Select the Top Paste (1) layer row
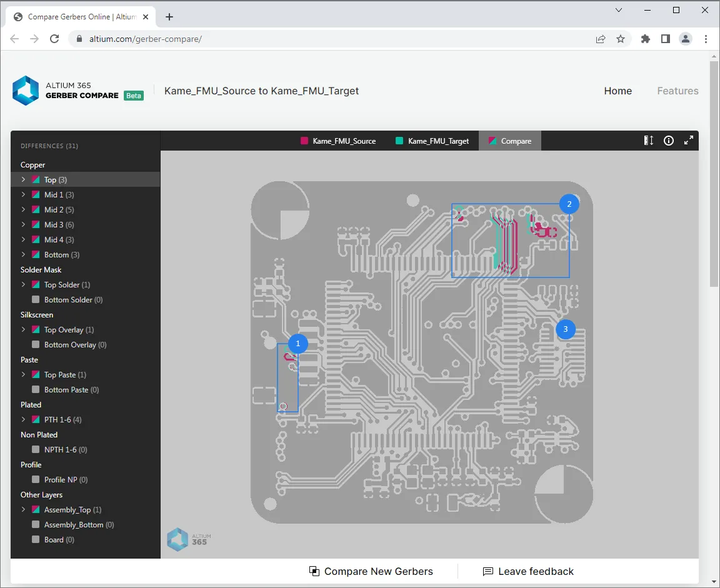This screenshot has width=720, height=588. 86,374
